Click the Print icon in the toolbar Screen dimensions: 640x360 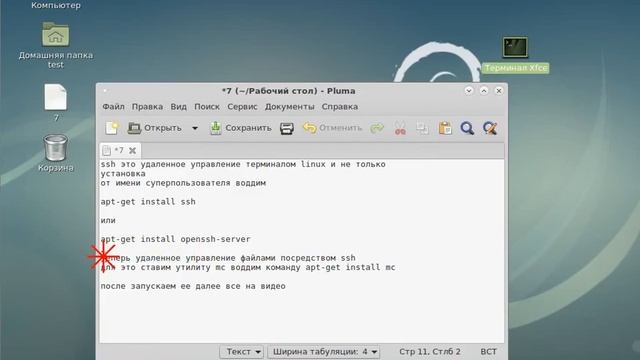[287, 128]
